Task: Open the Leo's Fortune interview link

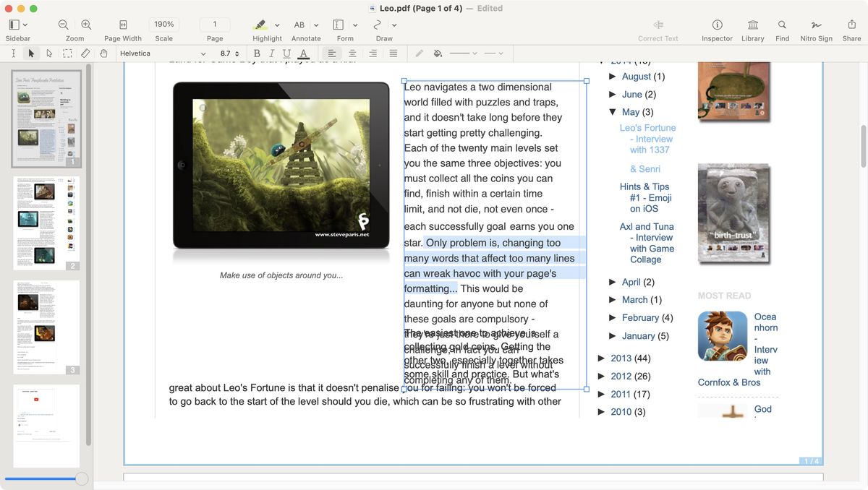Action: (x=647, y=138)
